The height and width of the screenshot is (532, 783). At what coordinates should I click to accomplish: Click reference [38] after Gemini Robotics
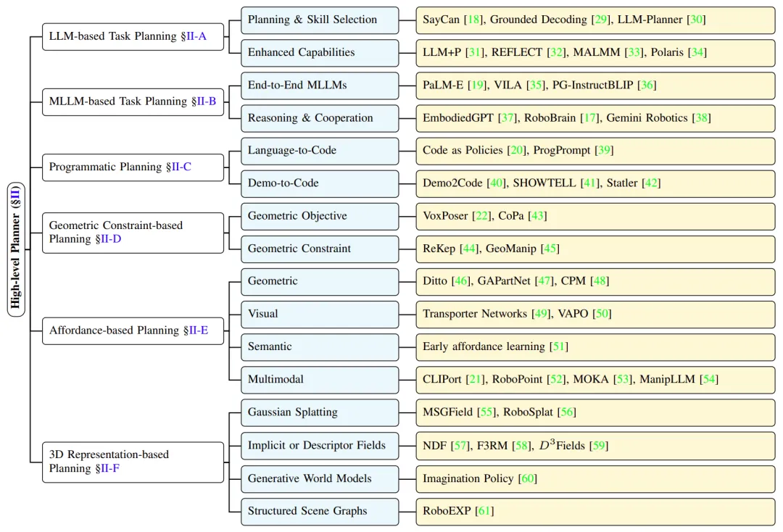coord(702,118)
